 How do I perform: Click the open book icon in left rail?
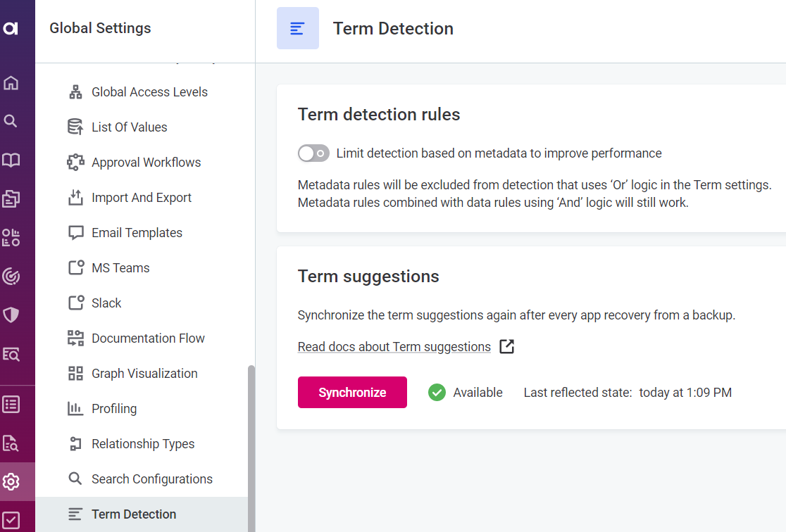click(11, 160)
